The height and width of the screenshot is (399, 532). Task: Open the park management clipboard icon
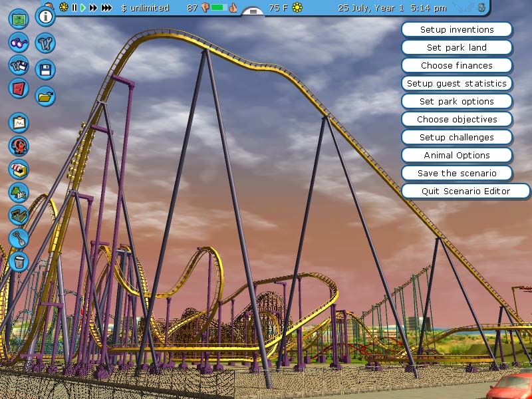pos(19,122)
